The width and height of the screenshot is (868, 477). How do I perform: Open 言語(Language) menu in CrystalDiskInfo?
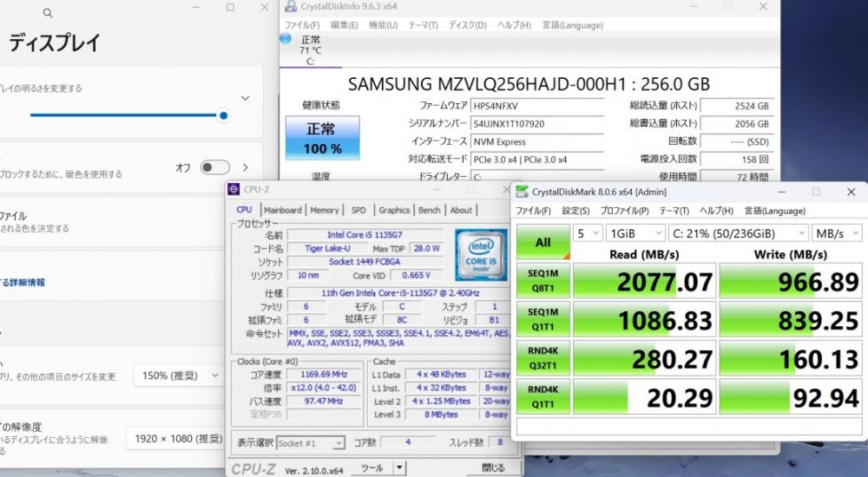(572, 25)
